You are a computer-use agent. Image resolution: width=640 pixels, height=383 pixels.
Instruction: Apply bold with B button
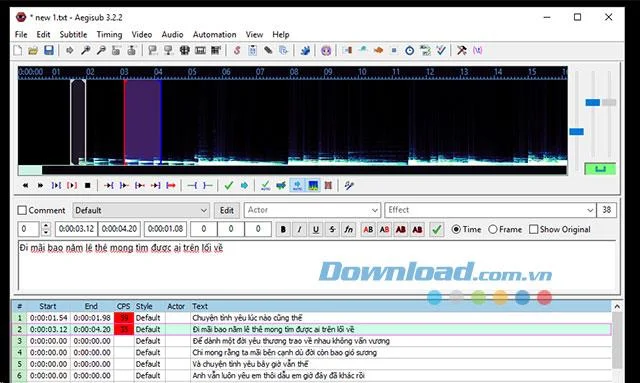click(283, 229)
